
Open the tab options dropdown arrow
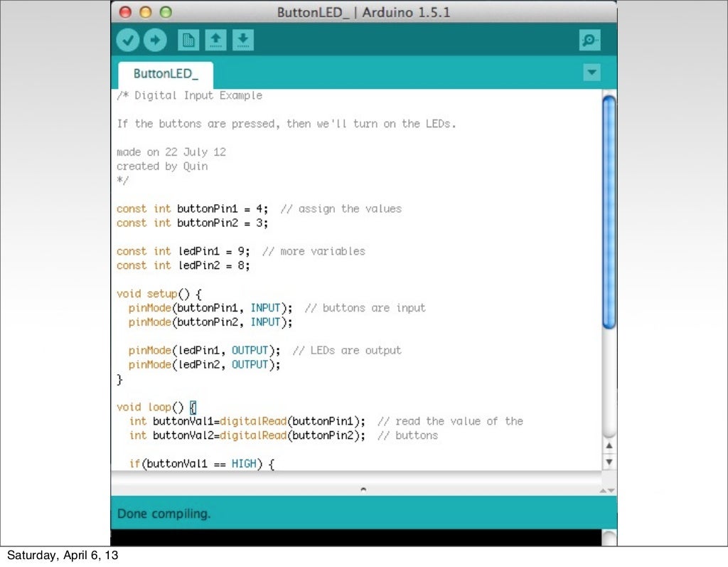pyautogui.click(x=592, y=73)
